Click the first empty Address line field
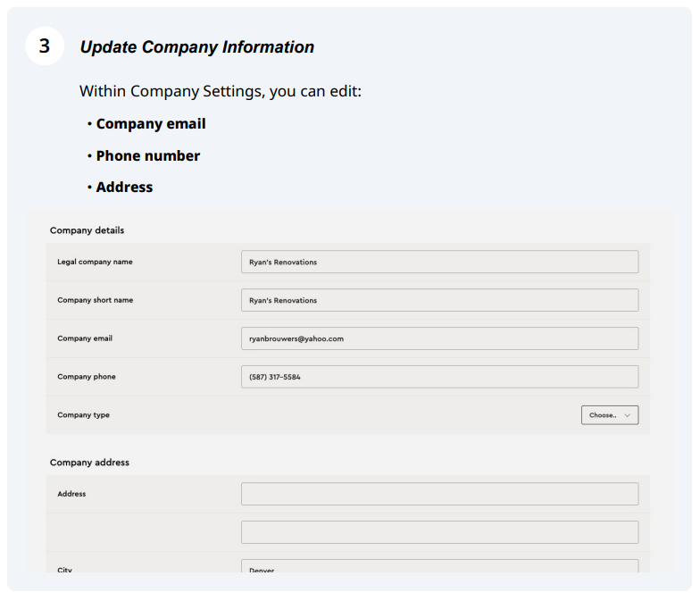Viewport: 700px width, 601px height. click(439, 494)
